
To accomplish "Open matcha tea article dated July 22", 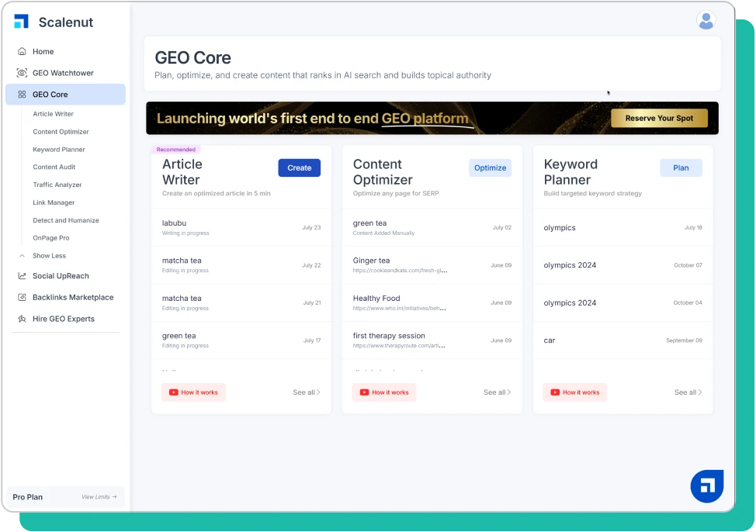I will point(241,265).
